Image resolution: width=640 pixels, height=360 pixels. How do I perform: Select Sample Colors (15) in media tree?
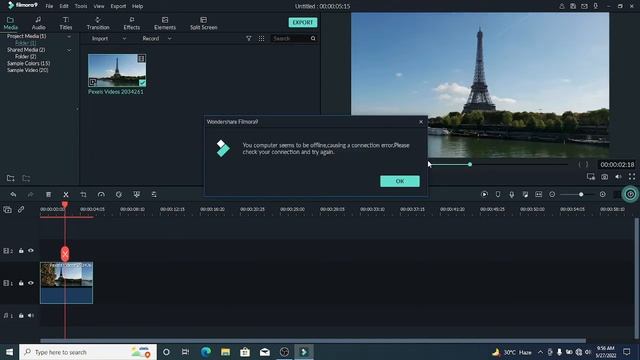tap(29, 63)
